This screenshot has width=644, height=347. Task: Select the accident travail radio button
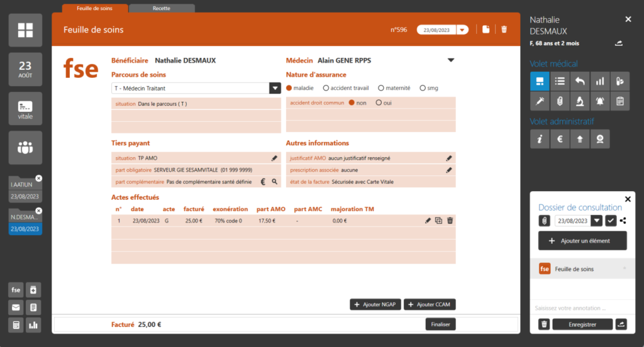point(326,88)
